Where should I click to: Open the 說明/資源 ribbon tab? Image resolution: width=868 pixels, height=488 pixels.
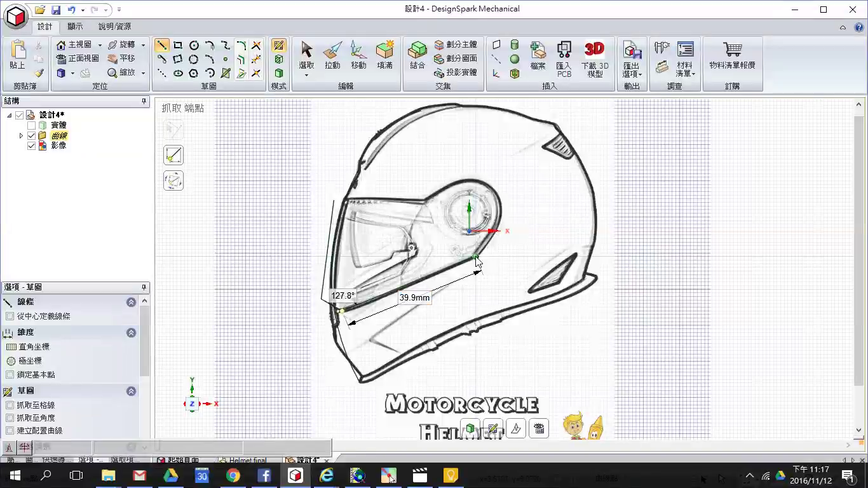tap(115, 27)
